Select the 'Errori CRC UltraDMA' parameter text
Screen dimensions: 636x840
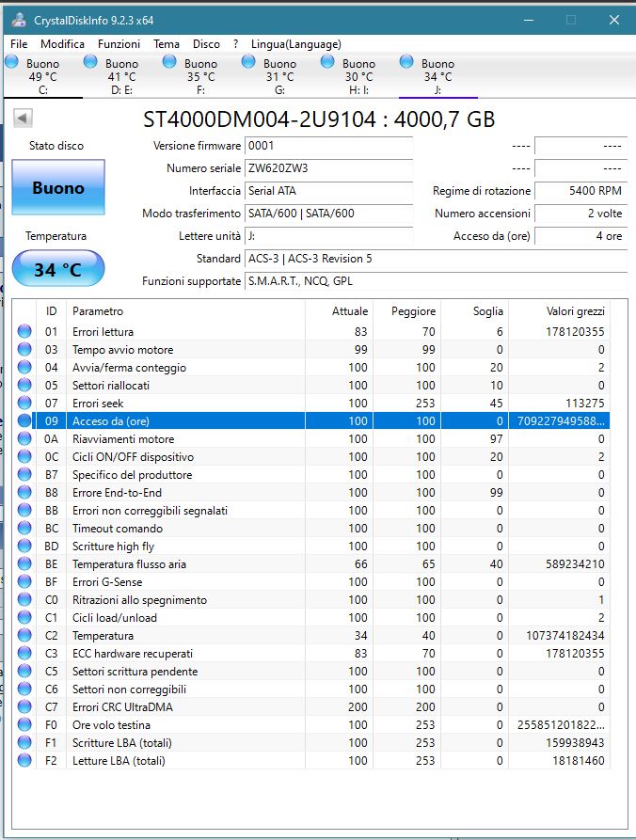122,706
